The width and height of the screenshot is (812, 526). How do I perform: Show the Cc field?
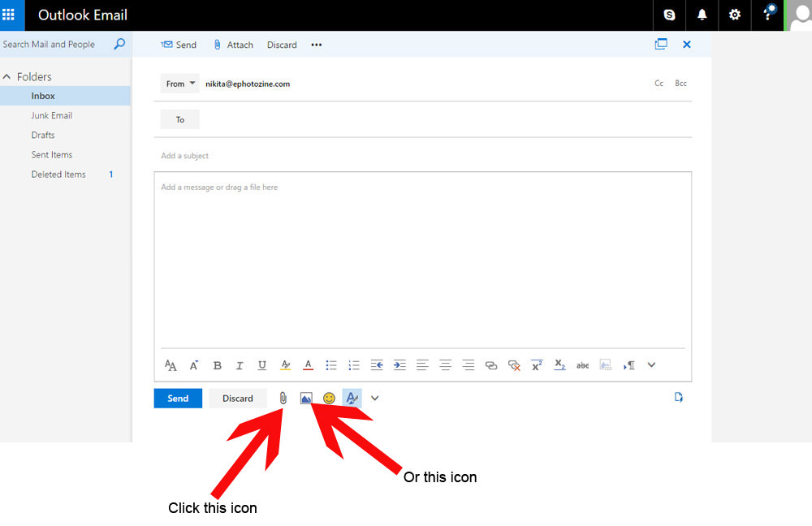point(659,84)
